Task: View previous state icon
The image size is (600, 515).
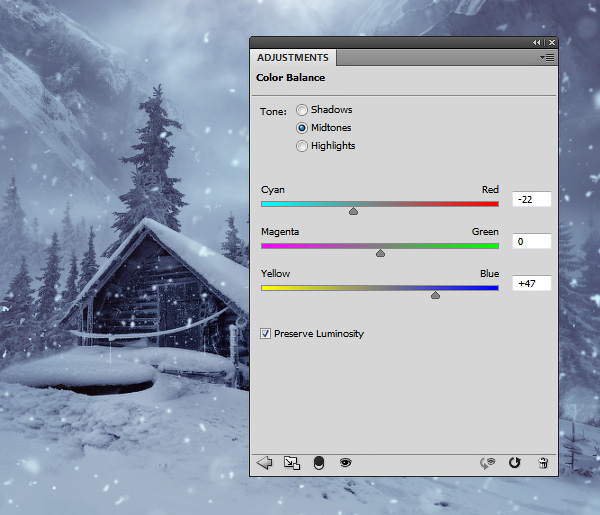Action: click(x=488, y=463)
